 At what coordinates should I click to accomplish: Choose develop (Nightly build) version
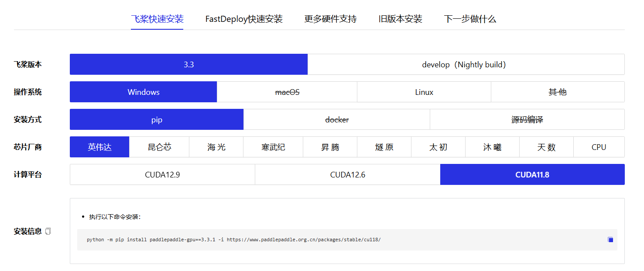pyautogui.click(x=466, y=64)
